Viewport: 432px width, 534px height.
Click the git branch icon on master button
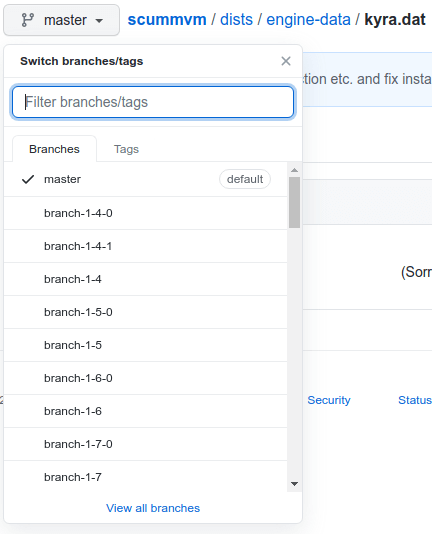28,20
